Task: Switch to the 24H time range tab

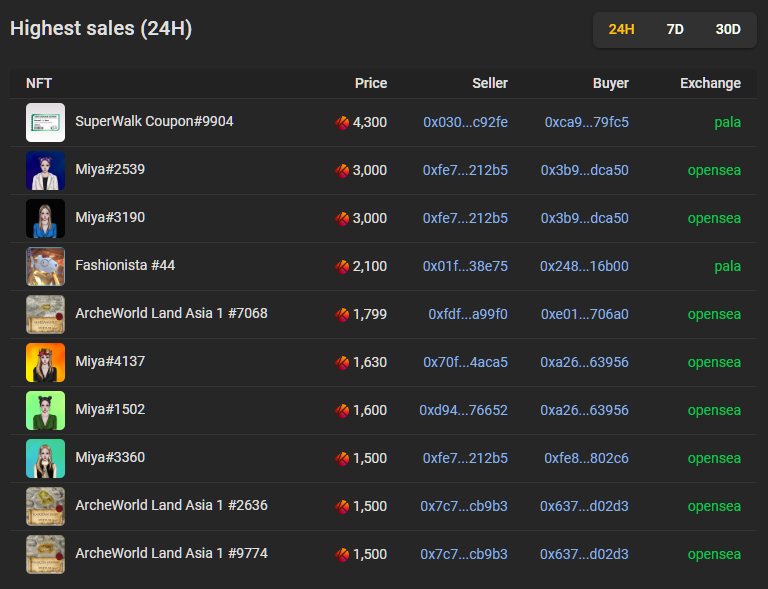Action: [x=621, y=29]
